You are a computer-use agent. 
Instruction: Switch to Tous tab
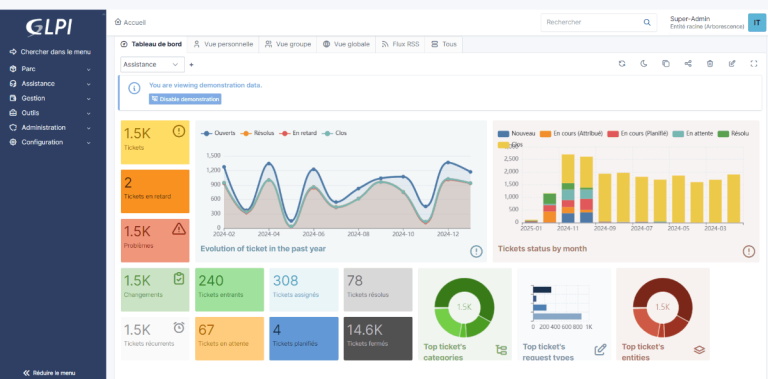444,44
